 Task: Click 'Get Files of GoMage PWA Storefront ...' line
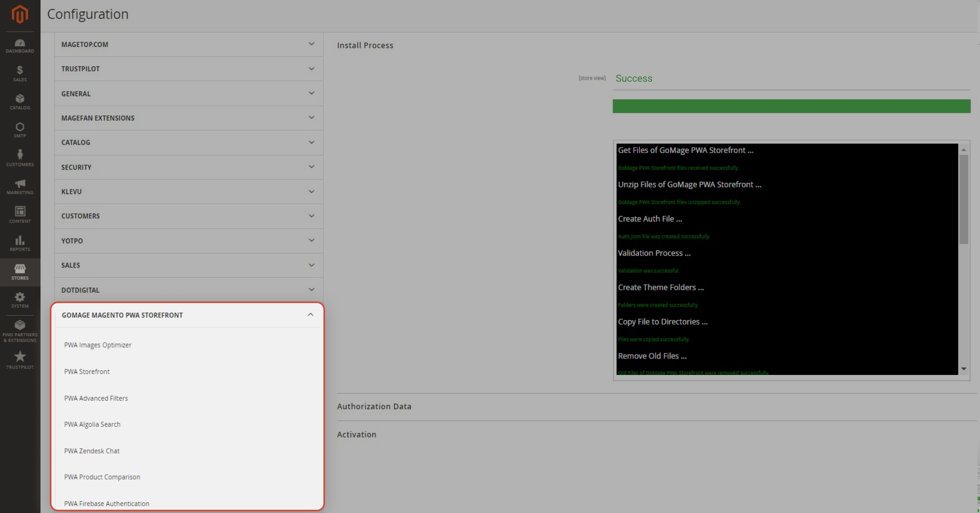(x=686, y=150)
